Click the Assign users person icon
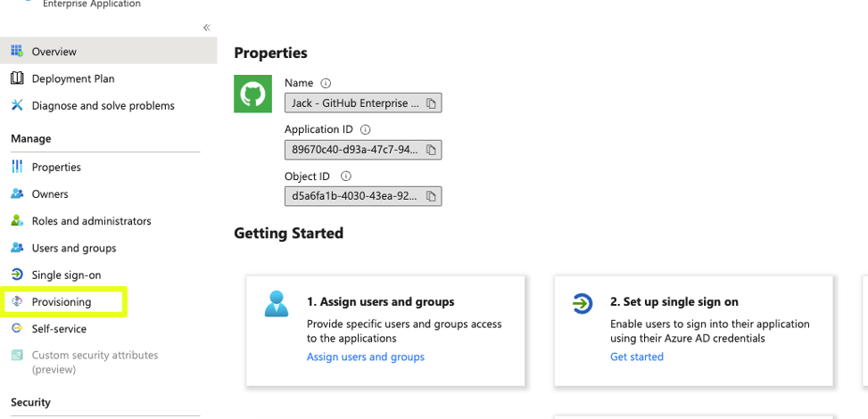The width and height of the screenshot is (868, 419). pyautogui.click(x=277, y=303)
